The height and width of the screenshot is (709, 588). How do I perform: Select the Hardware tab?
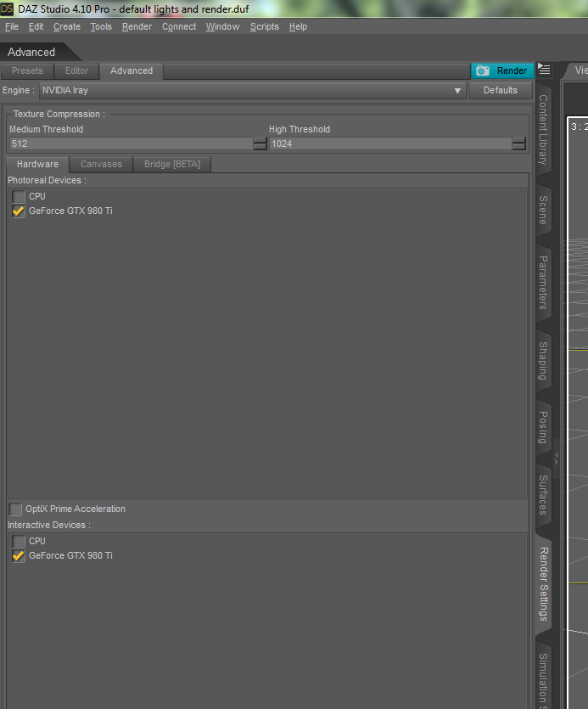click(38, 164)
